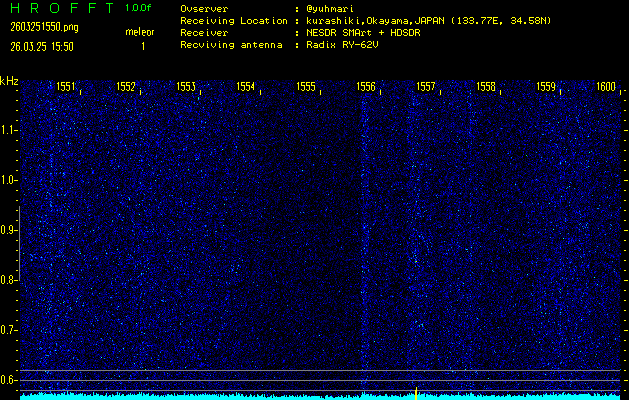Screen dimensions: 629x400
Task: Click the yellow meteor detection marker at bottom
Action: point(416,394)
